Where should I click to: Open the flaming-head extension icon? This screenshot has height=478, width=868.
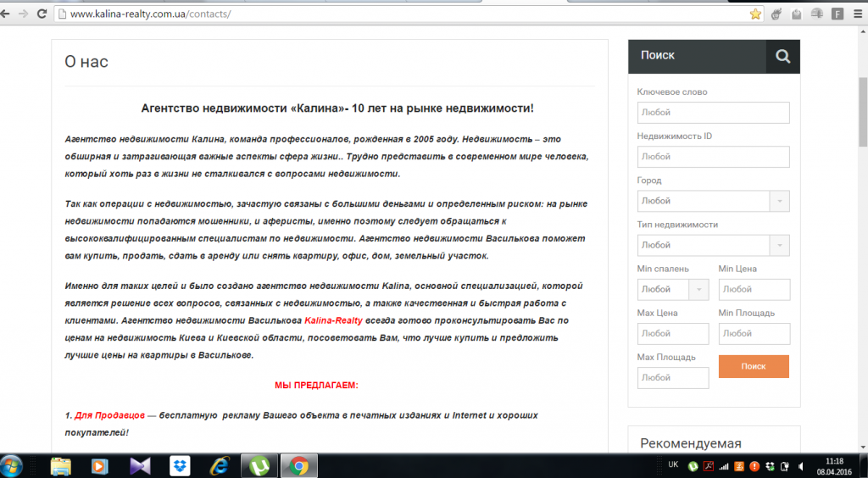776,14
